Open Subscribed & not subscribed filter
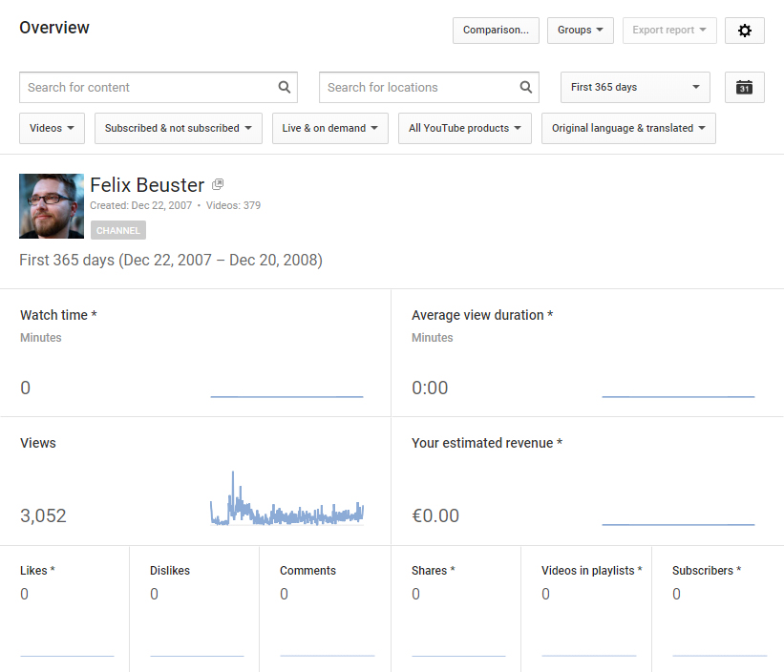Image resolution: width=784 pixels, height=672 pixels. click(x=178, y=128)
